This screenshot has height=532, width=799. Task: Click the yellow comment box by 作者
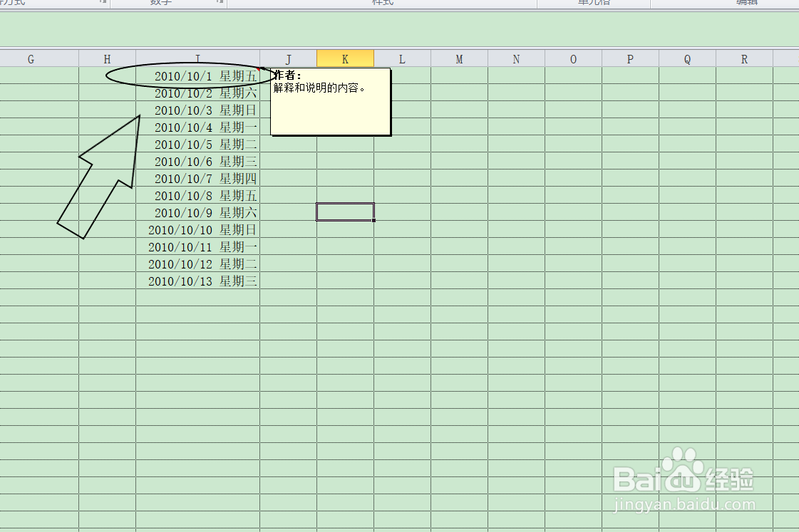[x=331, y=102]
